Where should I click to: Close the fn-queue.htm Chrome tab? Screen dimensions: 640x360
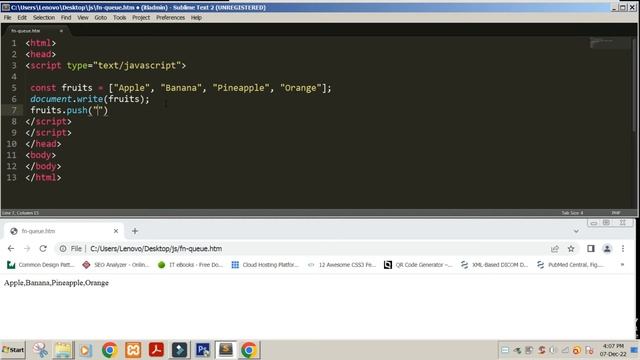click(x=116, y=231)
